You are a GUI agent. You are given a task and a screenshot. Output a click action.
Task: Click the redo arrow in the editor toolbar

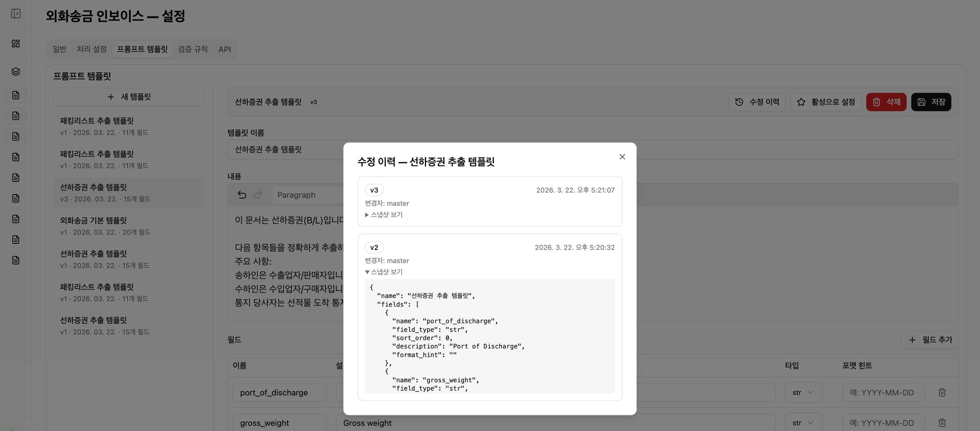(x=258, y=195)
